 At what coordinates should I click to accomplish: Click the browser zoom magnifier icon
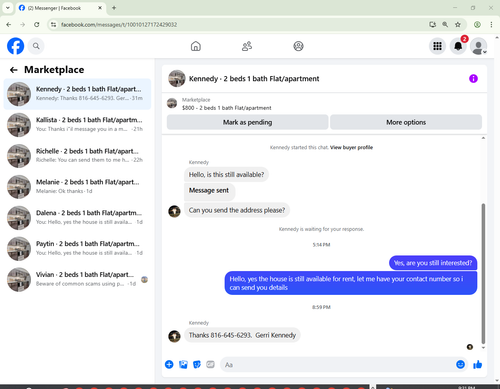click(445, 25)
